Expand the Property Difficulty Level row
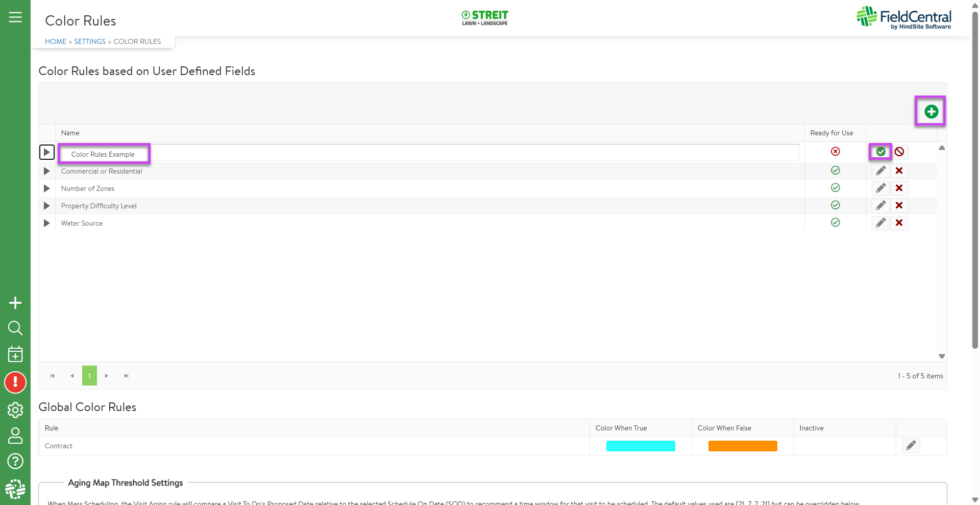Image resolution: width=980 pixels, height=505 pixels. coord(46,206)
